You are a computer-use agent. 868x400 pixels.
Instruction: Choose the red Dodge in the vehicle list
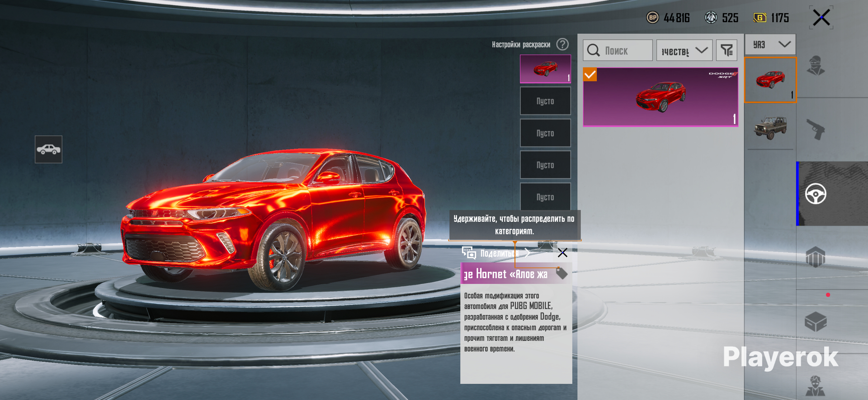pos(770,80)
